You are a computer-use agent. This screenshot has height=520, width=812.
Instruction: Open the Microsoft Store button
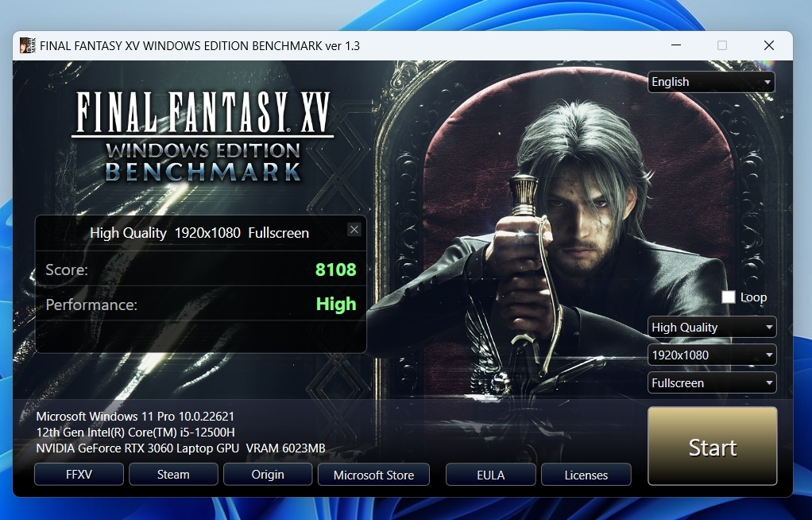373,475
